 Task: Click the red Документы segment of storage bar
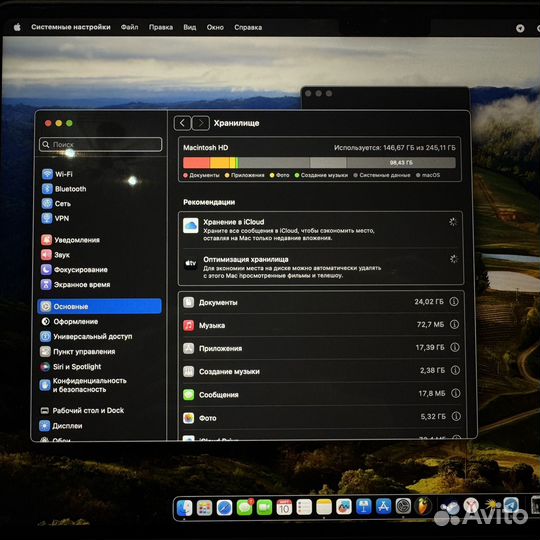click(x=196, y=163)
